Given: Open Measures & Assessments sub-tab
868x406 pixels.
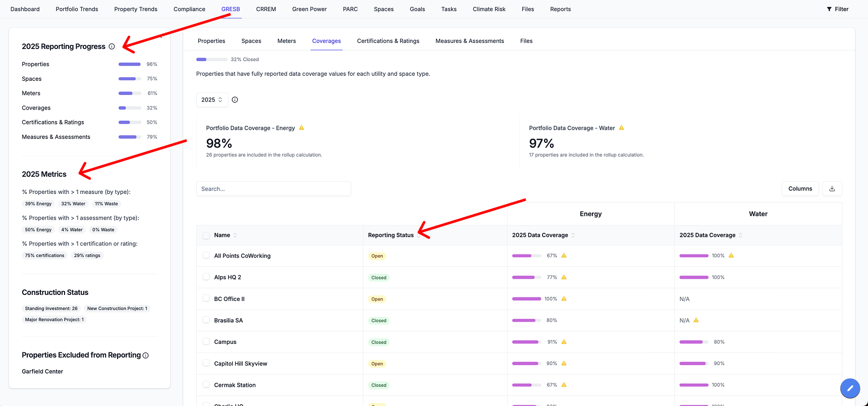Looking at the screenshot, I should [x=470, y=41].
